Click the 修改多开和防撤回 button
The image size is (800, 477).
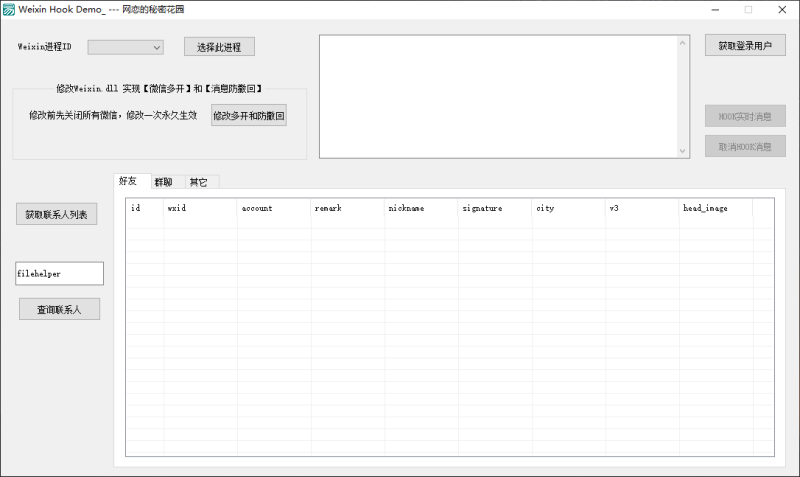click(x=249, y=116)
